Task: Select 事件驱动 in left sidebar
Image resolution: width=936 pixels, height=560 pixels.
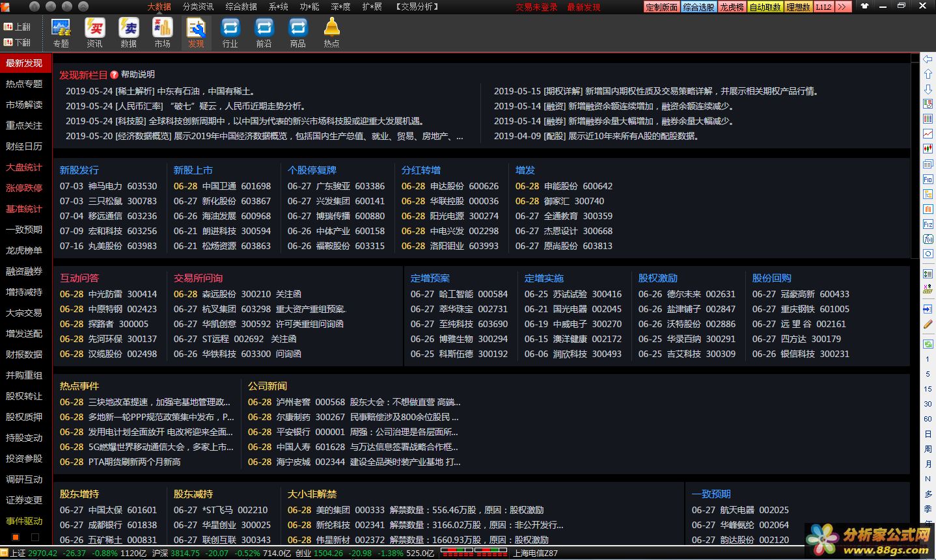Action: 24,521
